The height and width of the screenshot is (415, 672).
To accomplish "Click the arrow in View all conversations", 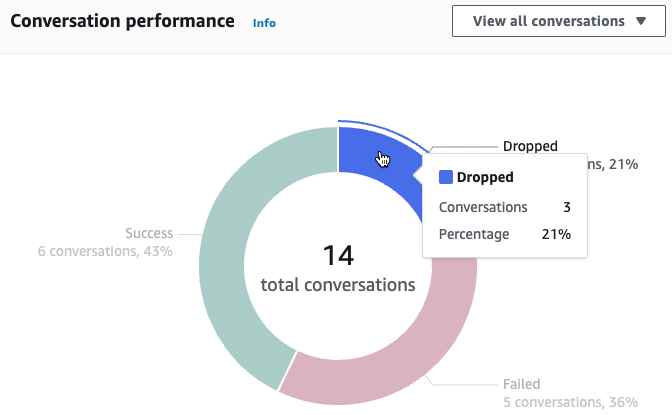I will (x=640, y=21).
